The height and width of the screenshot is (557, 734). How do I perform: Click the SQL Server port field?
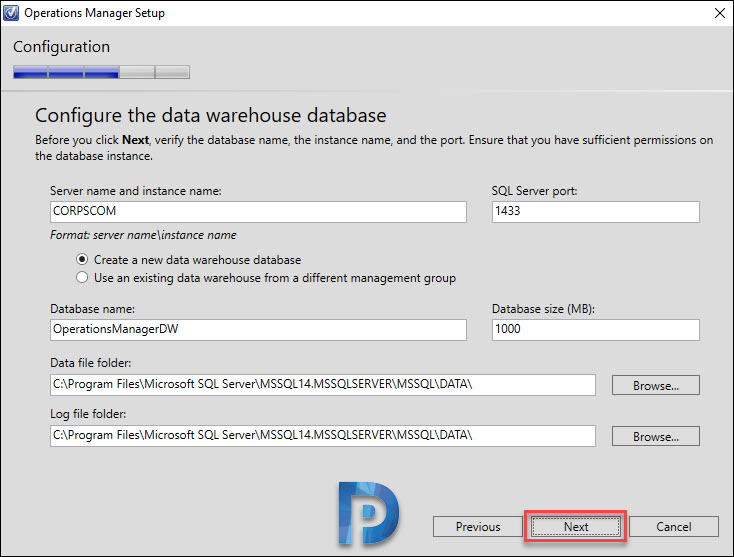pos(595,212)
